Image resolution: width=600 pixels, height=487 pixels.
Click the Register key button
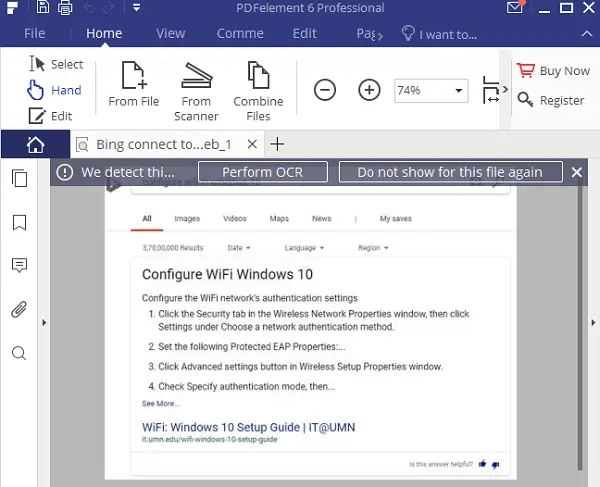[x=551, y=100]
